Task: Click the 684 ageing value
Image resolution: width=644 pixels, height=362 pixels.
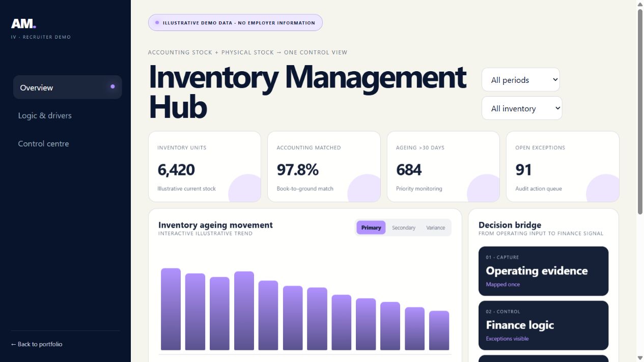Action: (409, 170)
